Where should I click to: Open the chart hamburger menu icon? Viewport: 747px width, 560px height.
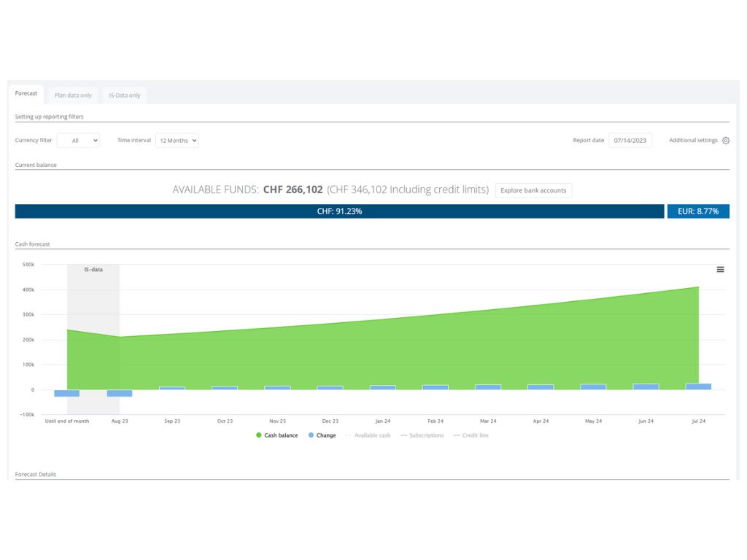point(720,270)
